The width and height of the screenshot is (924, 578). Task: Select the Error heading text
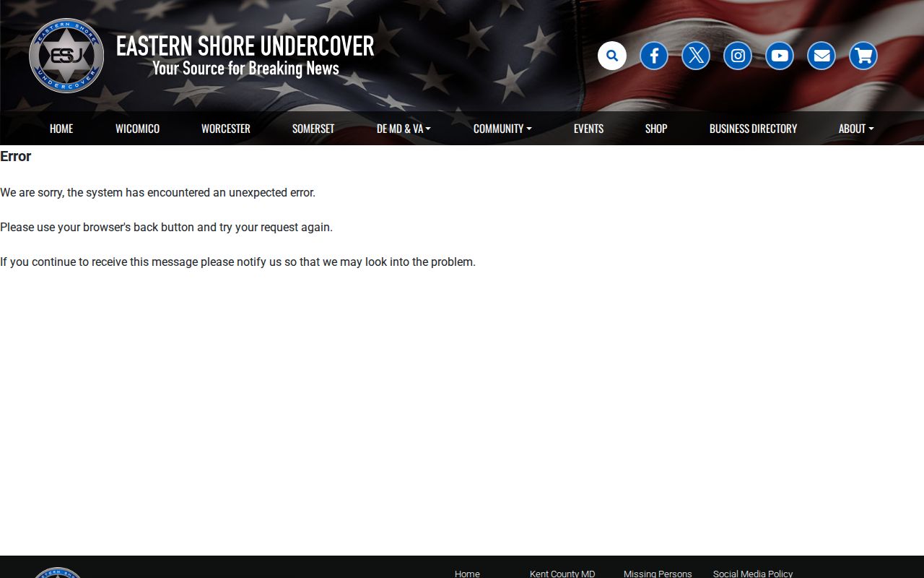click(x=16, y=156)
